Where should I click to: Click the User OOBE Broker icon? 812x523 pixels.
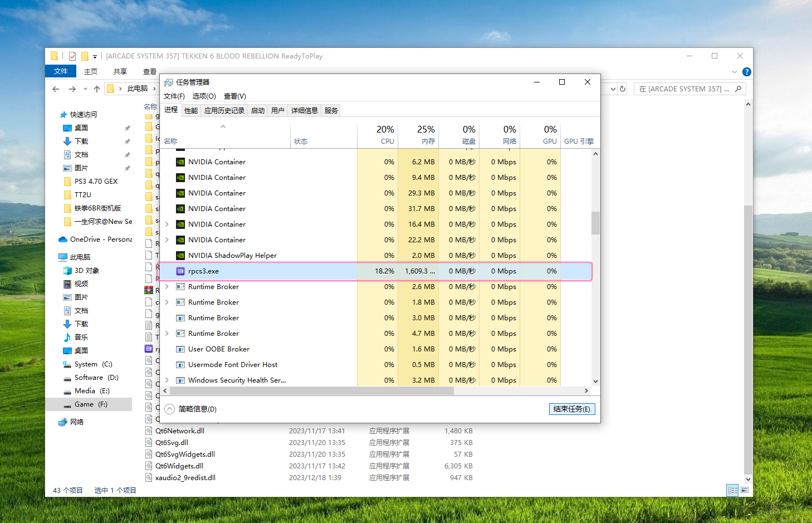pyautogui.click(x=180, y=349)
